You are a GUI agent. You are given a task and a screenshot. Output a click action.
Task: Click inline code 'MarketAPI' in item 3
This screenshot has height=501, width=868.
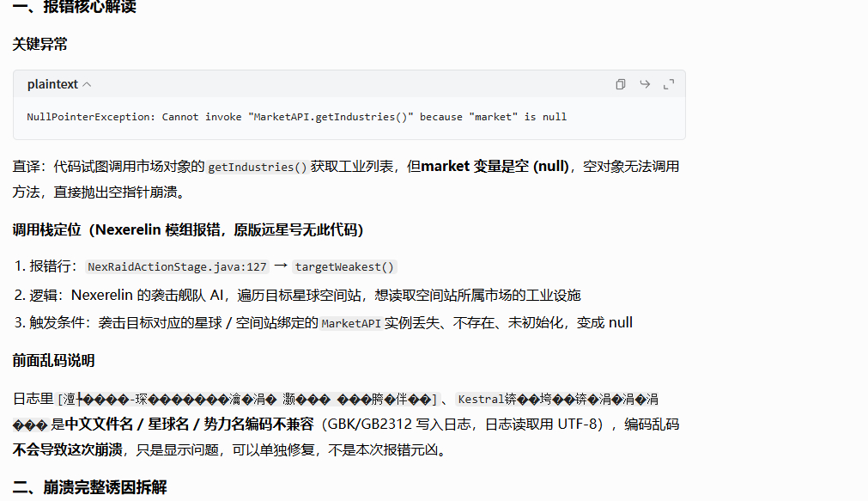pyautogui.click(x=351, y=324)
